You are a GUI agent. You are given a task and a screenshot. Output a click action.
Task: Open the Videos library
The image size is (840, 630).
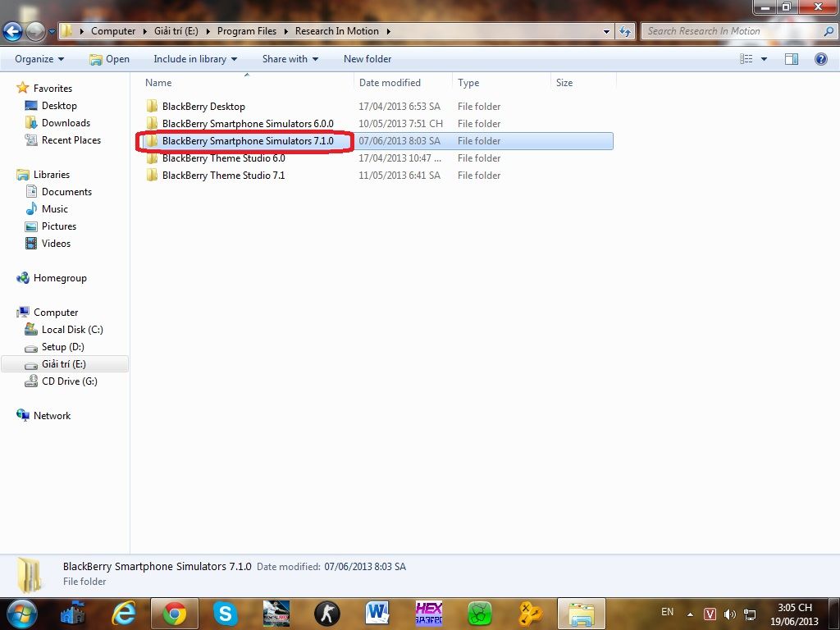pyautogui.click(x=57, y=243)
